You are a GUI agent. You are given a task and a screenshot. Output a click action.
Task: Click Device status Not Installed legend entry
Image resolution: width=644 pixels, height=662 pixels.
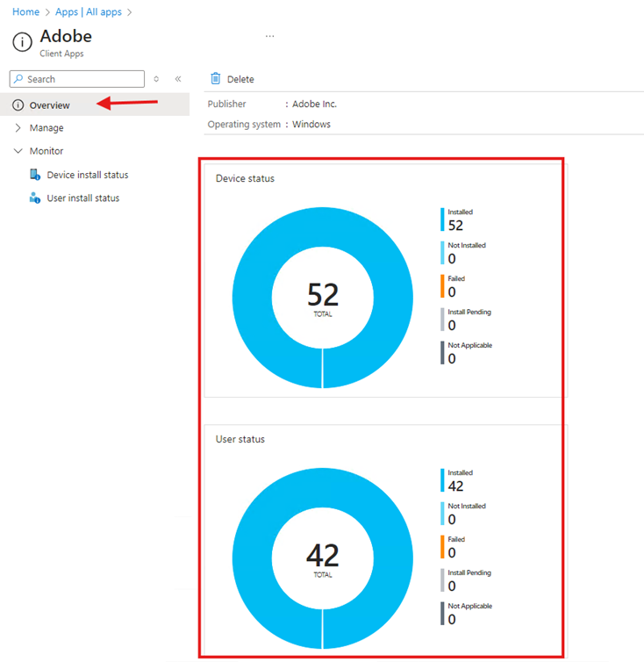coord(463,253)
